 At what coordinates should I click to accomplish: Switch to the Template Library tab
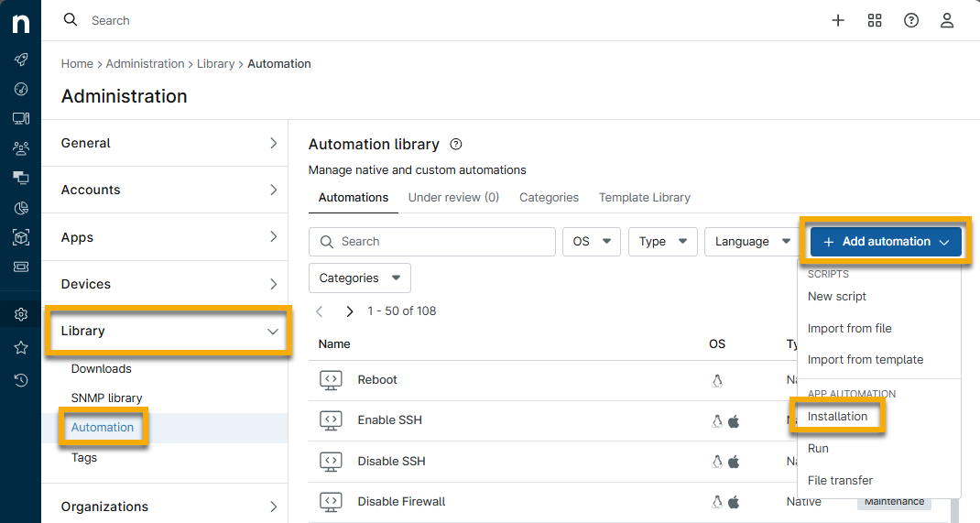(x=644, y=197)
